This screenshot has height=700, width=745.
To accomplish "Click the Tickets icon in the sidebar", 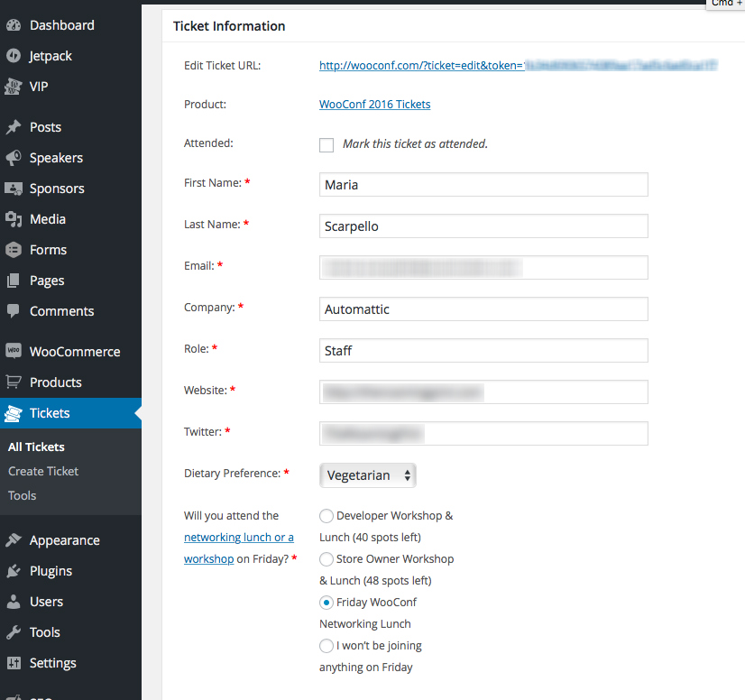I will coord(14,413).
